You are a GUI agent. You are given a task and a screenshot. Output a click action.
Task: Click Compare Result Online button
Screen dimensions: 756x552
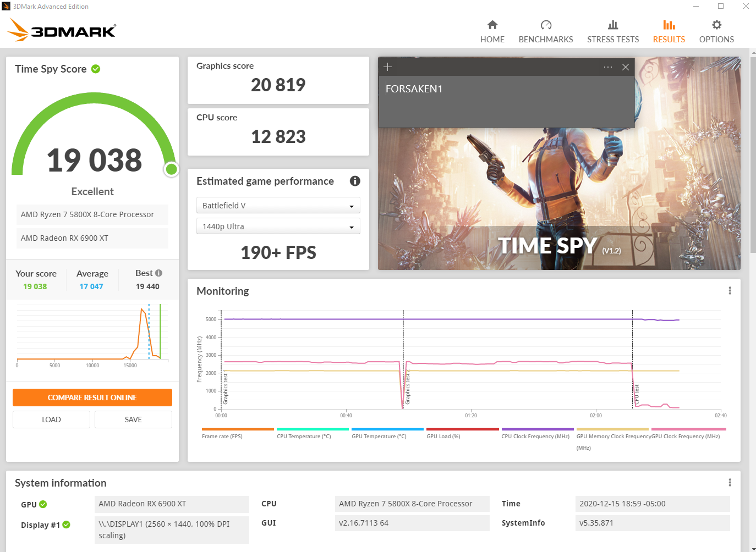pos(92,398)
